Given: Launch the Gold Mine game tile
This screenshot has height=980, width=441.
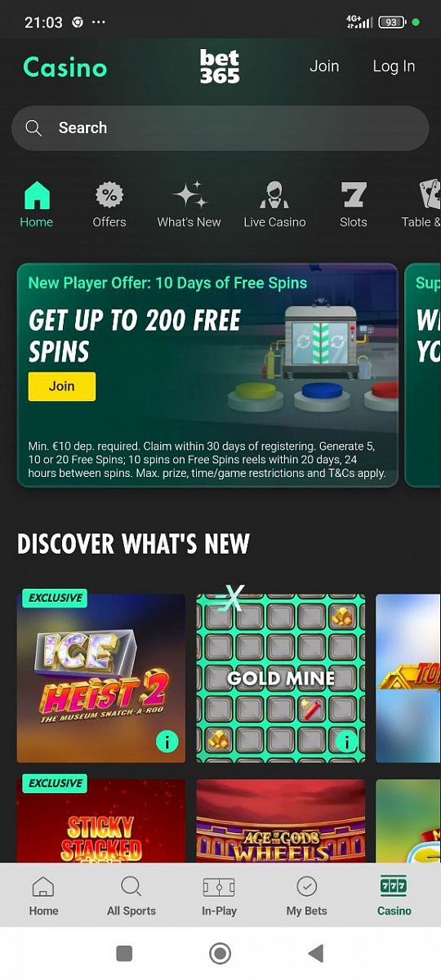Looking at the screenshot, I should pyautogui.click(x=281, y=678).
